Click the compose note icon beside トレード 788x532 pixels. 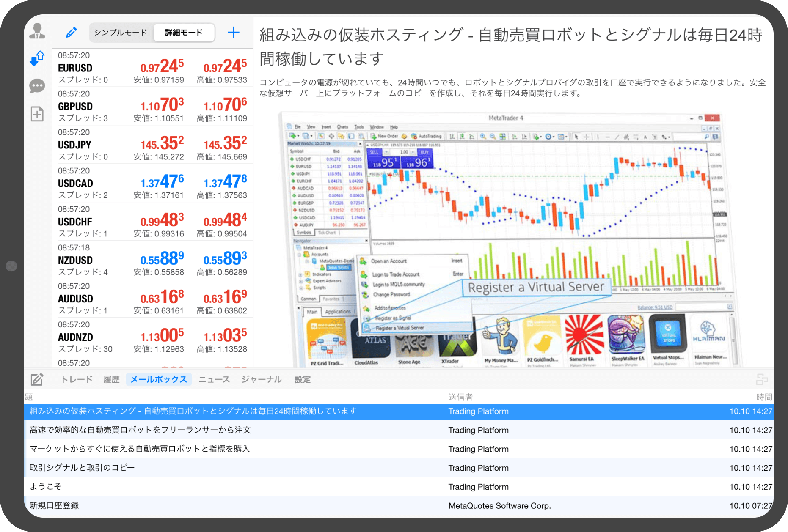[x=37, y=379]
